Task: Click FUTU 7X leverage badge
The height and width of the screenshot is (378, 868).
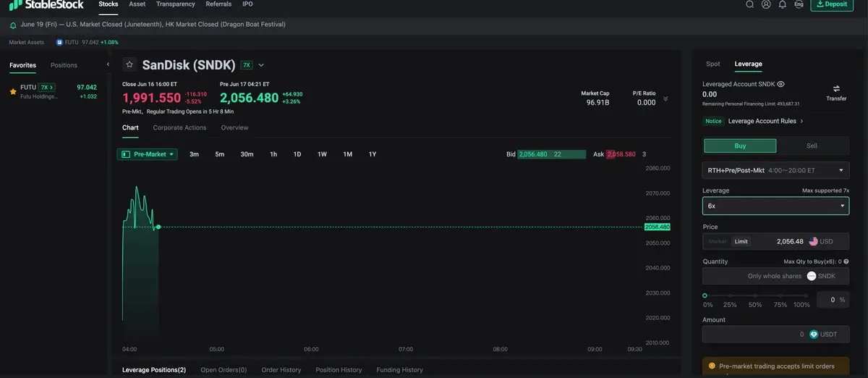Action: [x=47, y=88]
